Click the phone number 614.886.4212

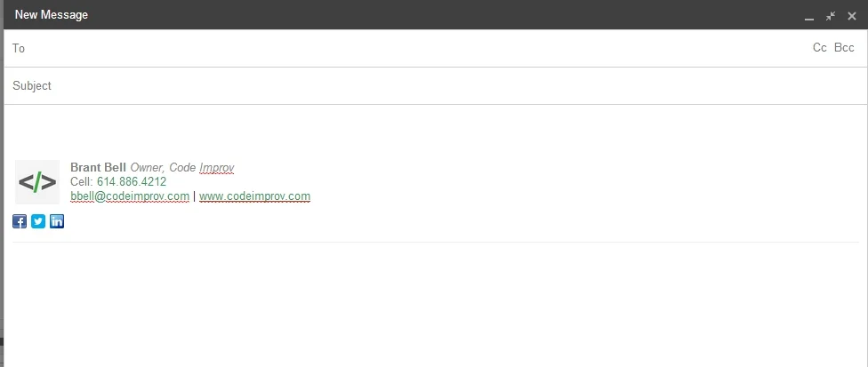click(x=132, y=182)
